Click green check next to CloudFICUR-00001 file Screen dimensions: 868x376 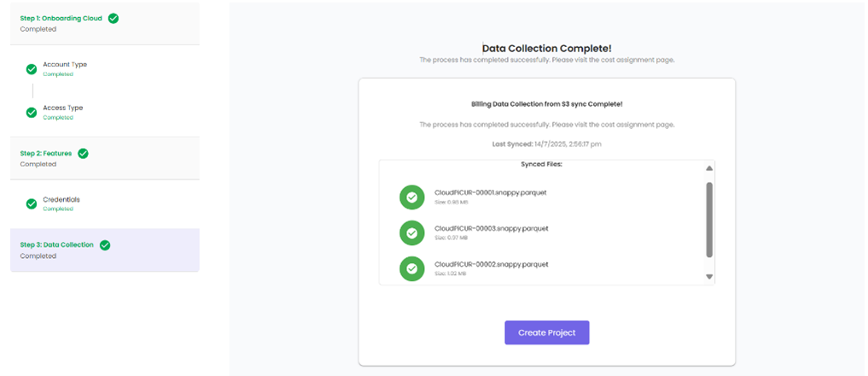click(411, 197)
